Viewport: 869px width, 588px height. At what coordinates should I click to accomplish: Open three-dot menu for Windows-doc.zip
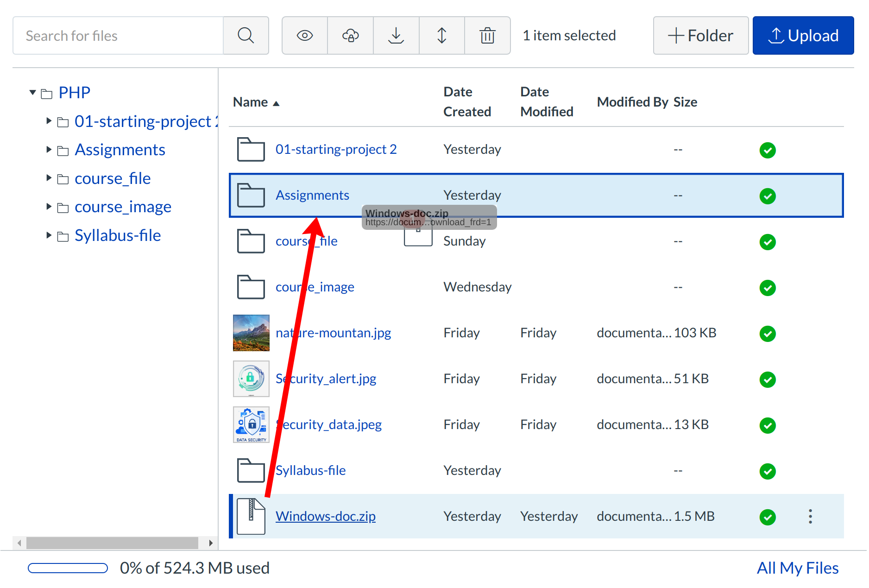click(x=810, y=516)
